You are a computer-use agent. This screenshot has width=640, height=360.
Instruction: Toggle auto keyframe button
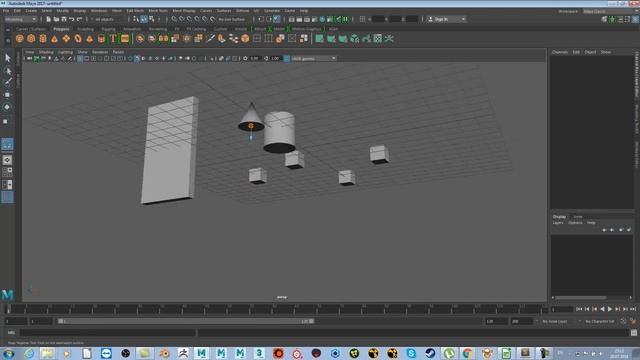click(623, 322)
